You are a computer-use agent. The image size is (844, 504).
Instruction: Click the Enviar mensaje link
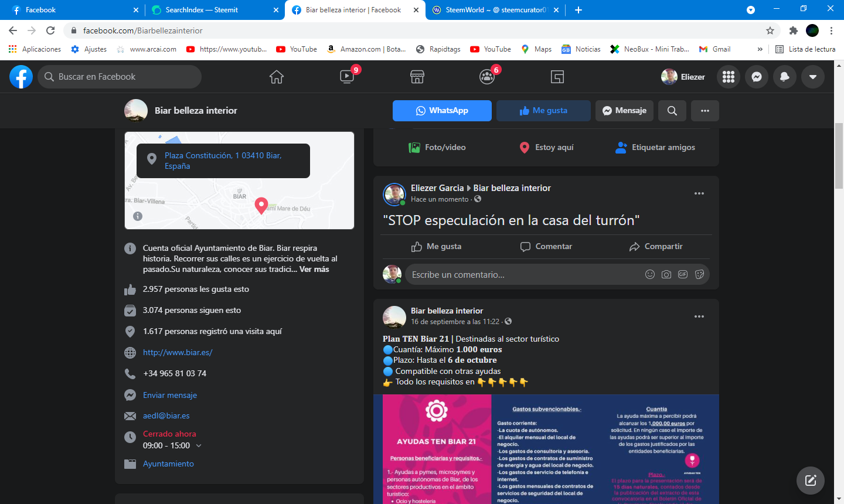[x=170, y=396]
